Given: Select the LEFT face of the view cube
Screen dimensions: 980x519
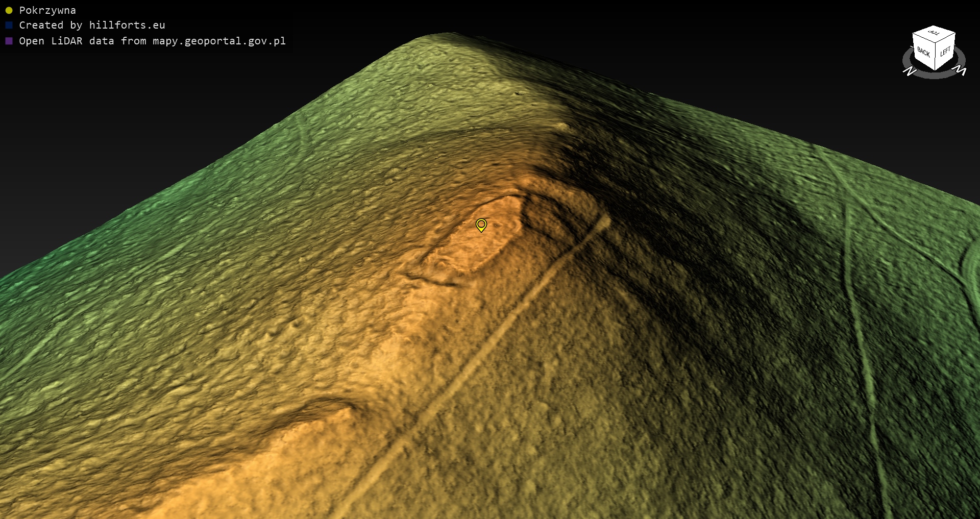Looking at the screenshot, I should 945,52.
